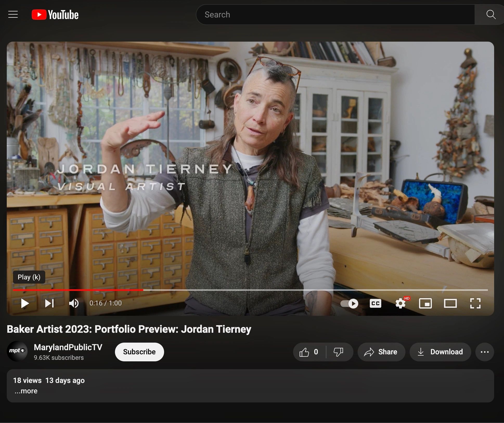Enable miniplayer mode
The height and width of the screenshot is (423, 504).
(425, 303)
